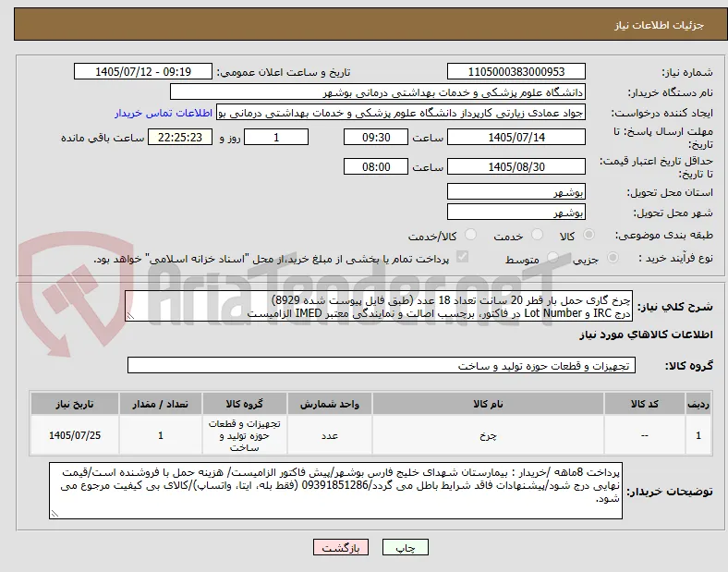Click the deadline time field 09:30

click(x=376, y=137)
